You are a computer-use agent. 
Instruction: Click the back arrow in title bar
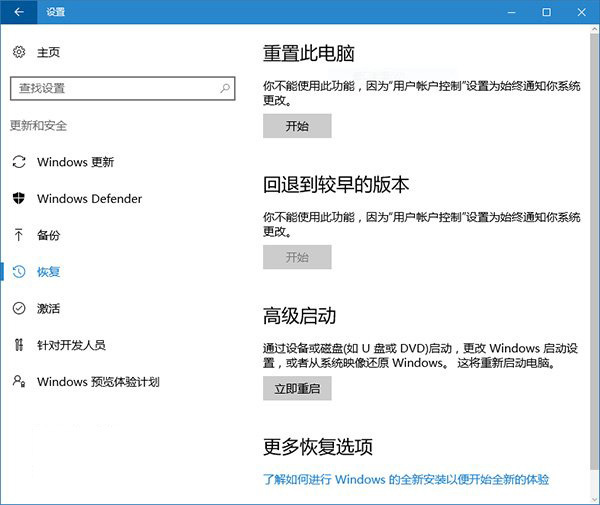pyautogui.click(x=18, y=12)
